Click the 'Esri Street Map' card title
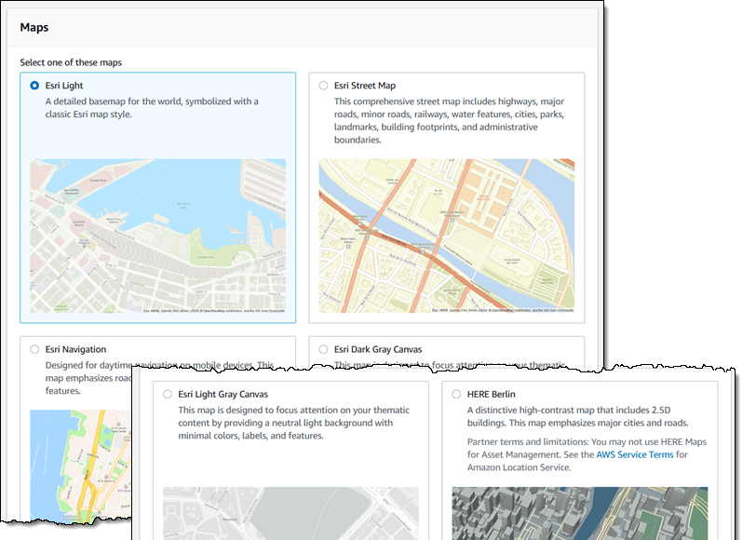 (365, 86)
